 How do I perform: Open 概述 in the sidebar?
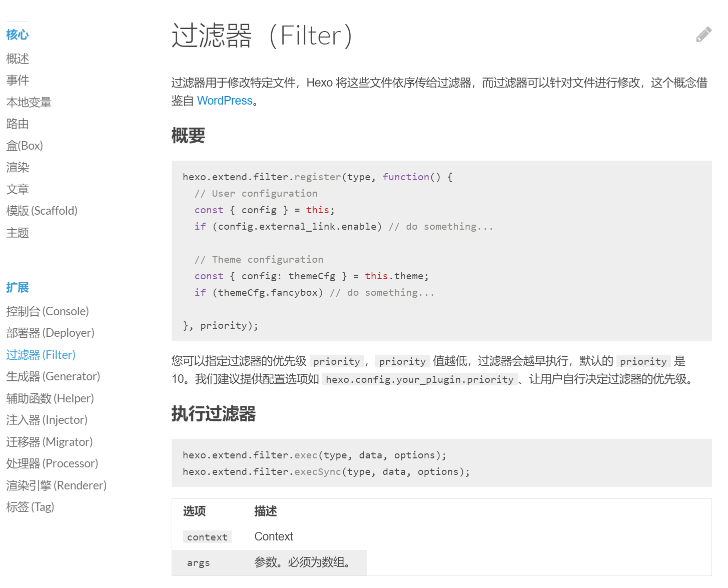tap(18, 59)
